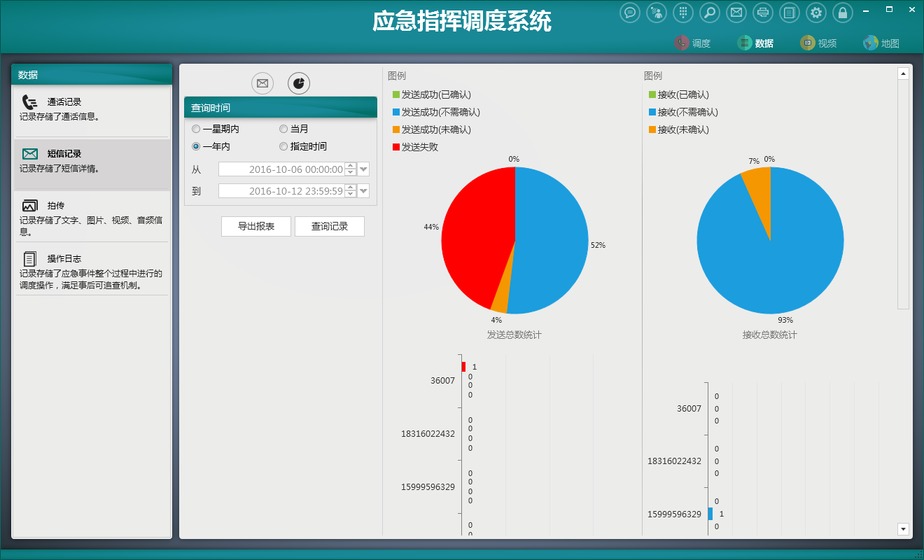This screenshot has width=924, height=560.
Task: Open the dial keypad icon
Action: point(683,13)
